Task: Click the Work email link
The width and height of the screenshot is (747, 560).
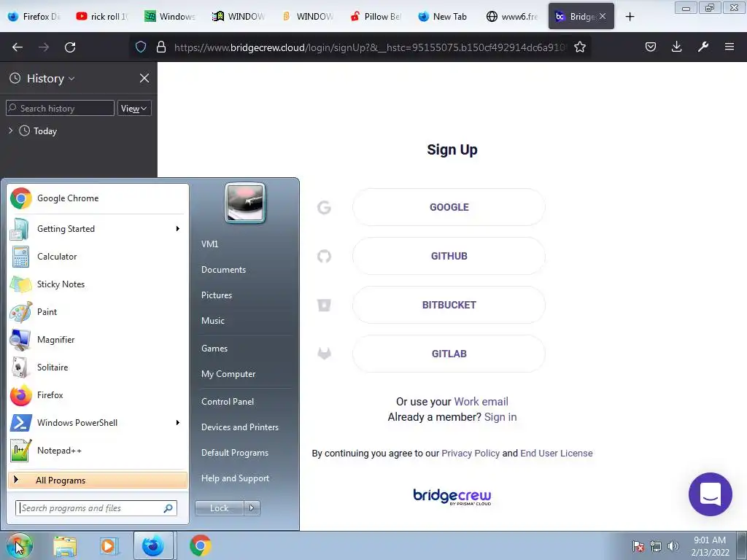Action: coord(481,402)
